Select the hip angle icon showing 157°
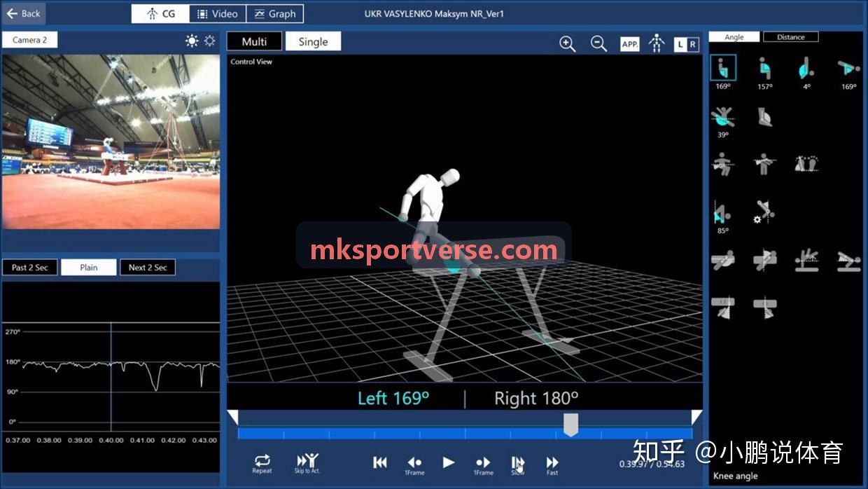This screenshot has width=868, height=489. [x=764, y=69]
